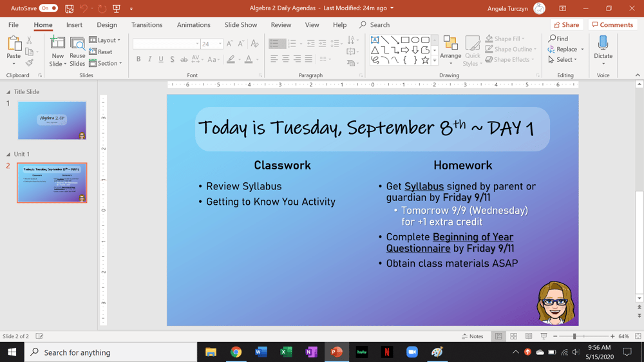Click the Find button

(558, 39)
